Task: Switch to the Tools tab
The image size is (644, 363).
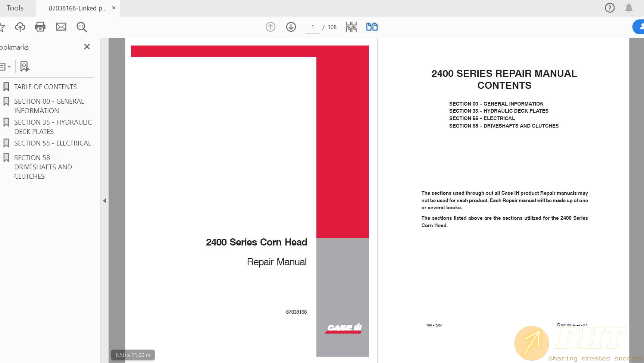Action: (x=15, y=7)
